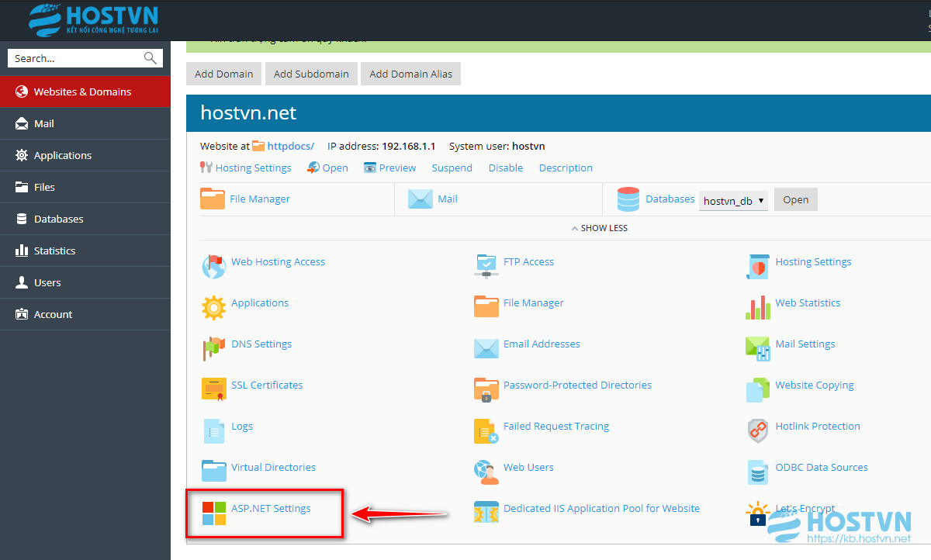The width and height of the screenshot is (931, 560).
Task: Click the SSL Certificates icon
Action: pos(213,389)
